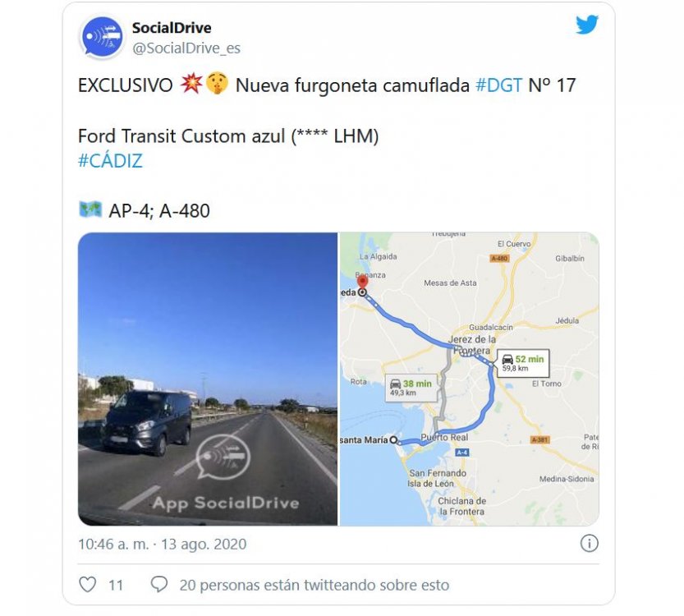This screenshot has width=684, height=616.
Task: Open the @SocialDrive_es handle
Action: (x=186, y=48)
